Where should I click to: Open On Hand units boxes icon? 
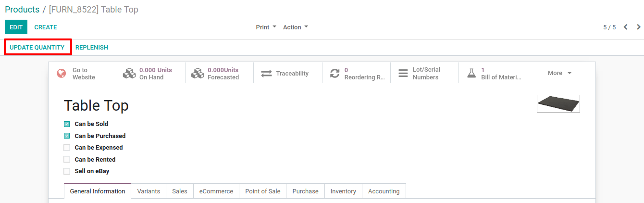pyautogui.click(x=129, y=74)
